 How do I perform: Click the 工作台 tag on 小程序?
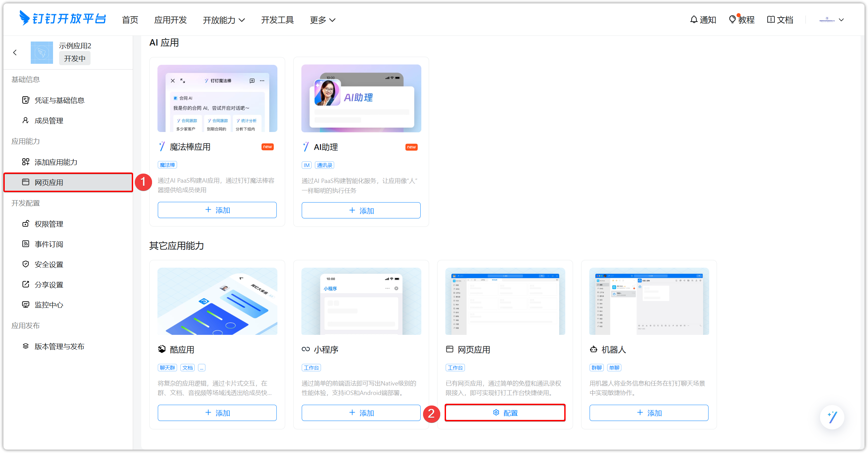(311, 368)
